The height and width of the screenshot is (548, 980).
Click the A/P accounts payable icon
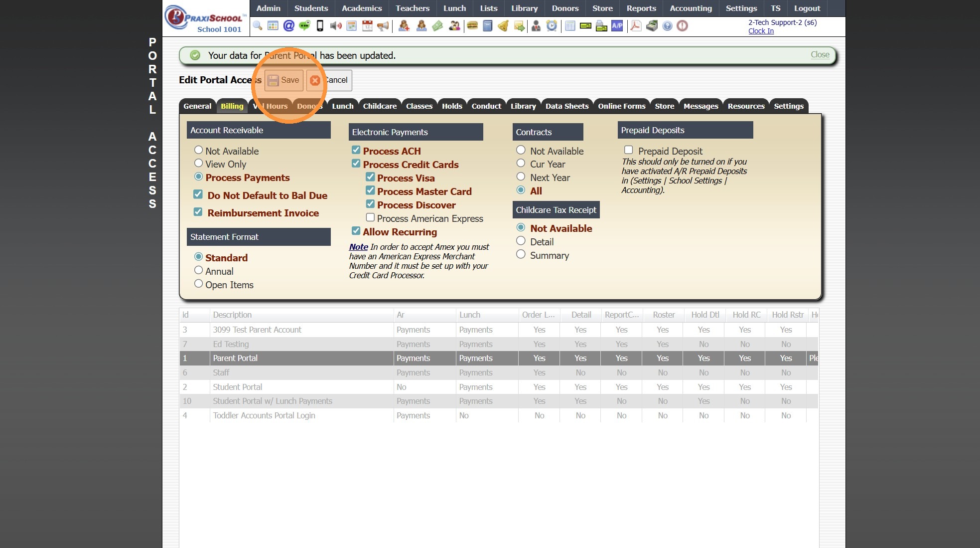point(617,26)
